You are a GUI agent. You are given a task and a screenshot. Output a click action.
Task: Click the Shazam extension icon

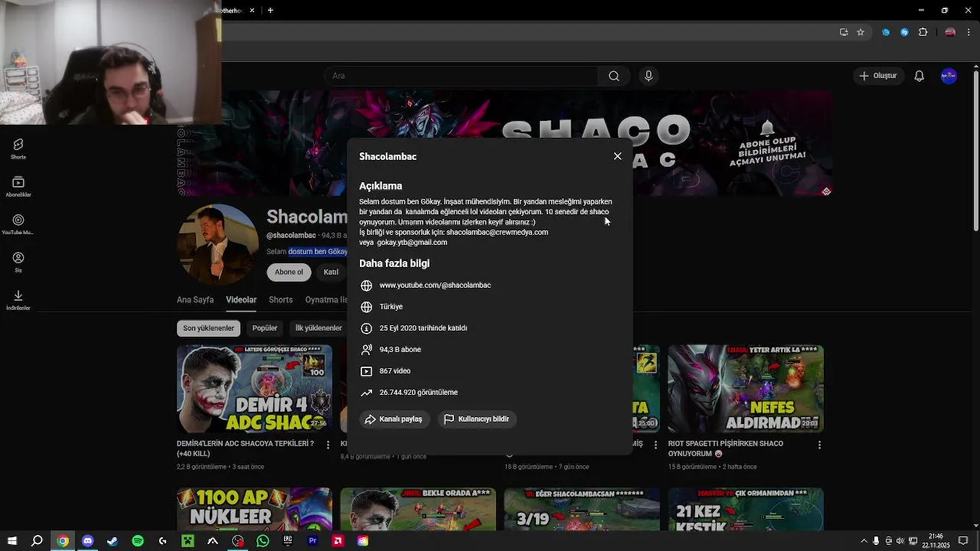[904, 32]
